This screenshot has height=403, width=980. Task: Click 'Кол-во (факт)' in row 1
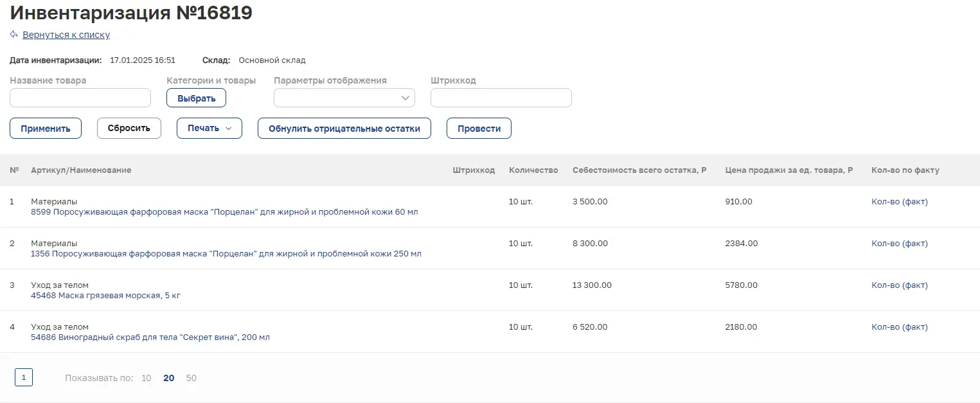(900, 202)
